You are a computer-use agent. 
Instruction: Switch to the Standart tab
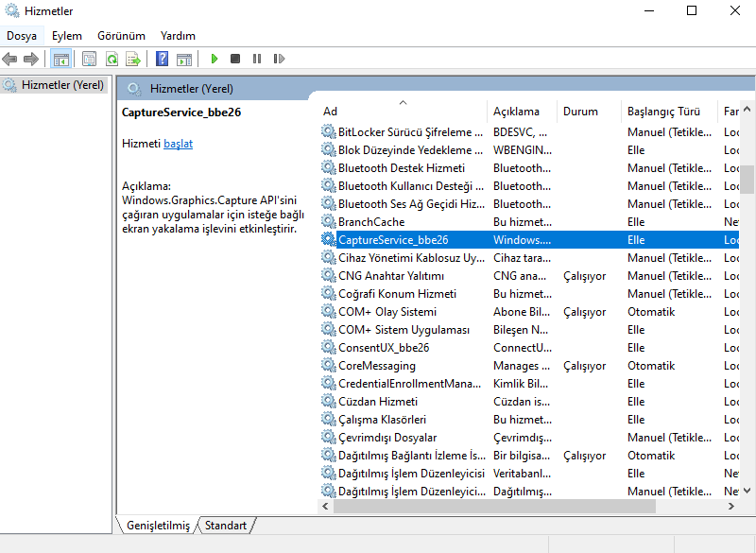point(226,526)
